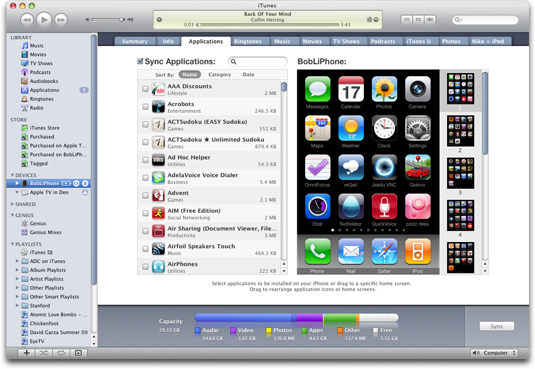Click the QuickVoice app icon
This screenshot has height=369, width=535.
(384, 206)
